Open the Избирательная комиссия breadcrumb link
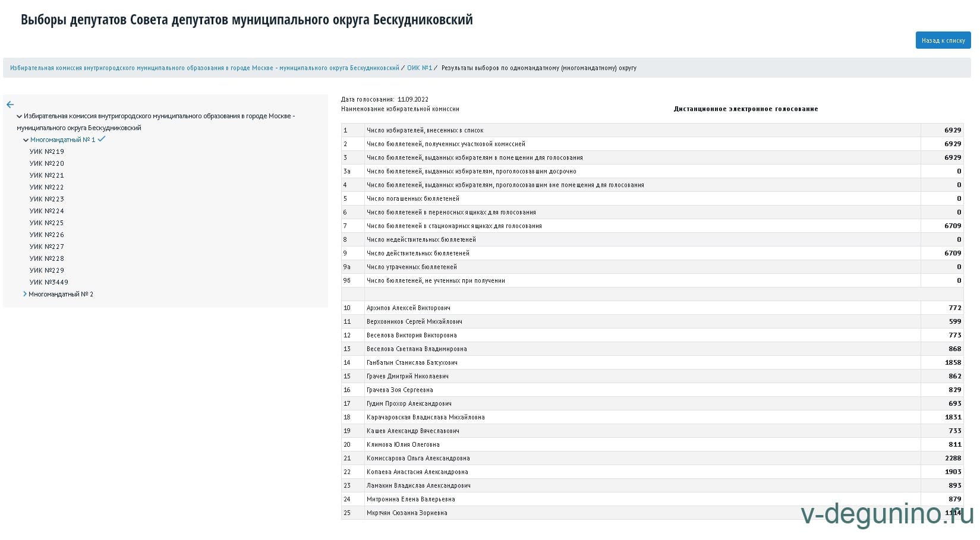The height and width of the screenshot is (540, 980). [204, 68]
